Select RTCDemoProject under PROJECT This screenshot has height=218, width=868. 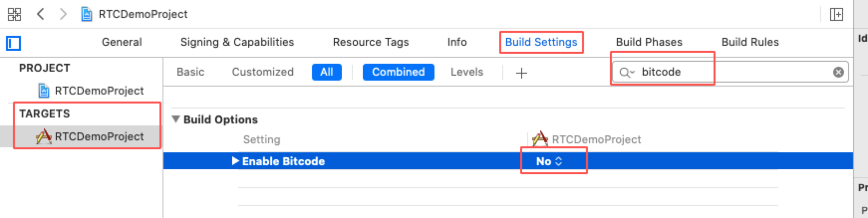pos(99,91)
